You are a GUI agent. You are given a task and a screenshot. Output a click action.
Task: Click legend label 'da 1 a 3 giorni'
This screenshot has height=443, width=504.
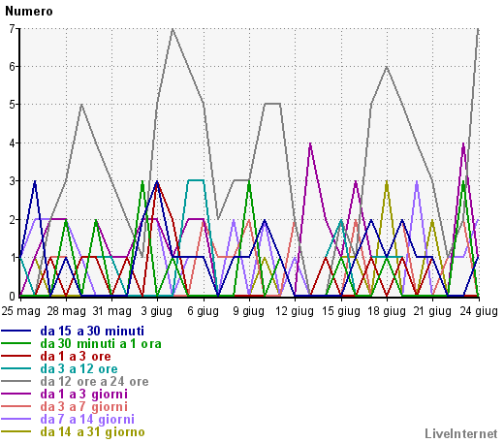[x=84, y=395]
